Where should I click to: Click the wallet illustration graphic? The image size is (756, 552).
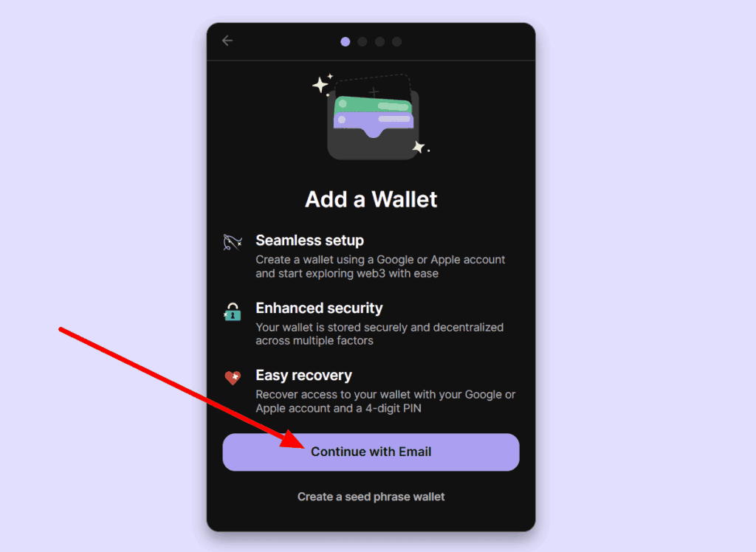[x=372, y=117]
